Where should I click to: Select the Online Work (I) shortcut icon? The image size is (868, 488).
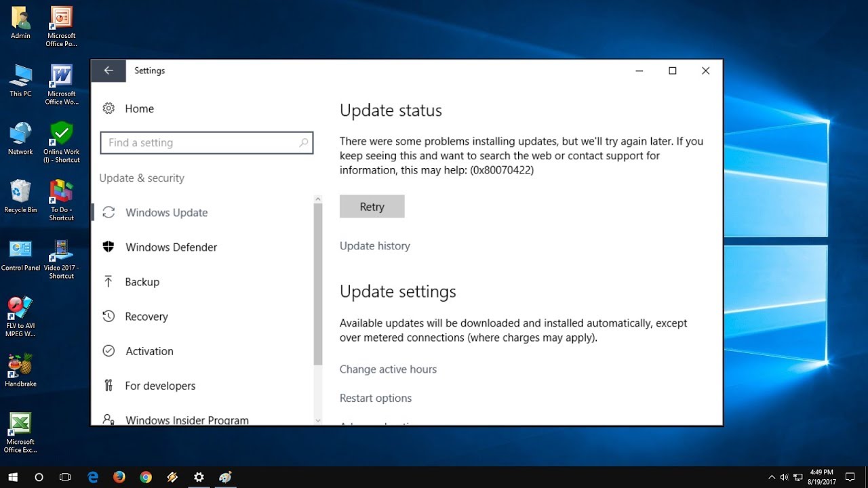point(61,143)
